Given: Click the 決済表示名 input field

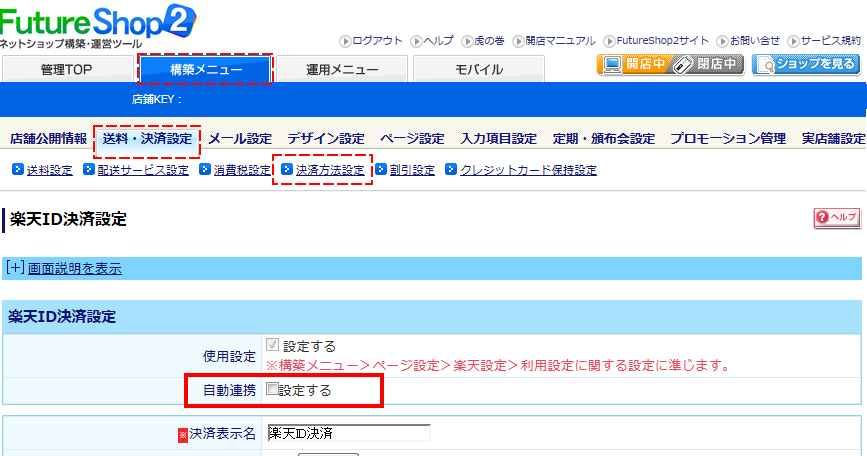Looking at the screenshot, I should pyautogui.click(x=349, y=433).
